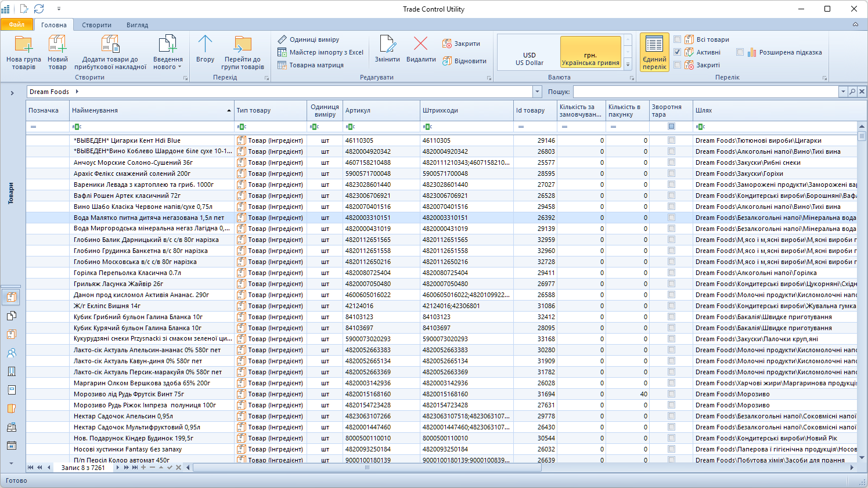The image size is (868, 488).
Task: Open Майстер імпорту з Excel
Action: [320, 52]
